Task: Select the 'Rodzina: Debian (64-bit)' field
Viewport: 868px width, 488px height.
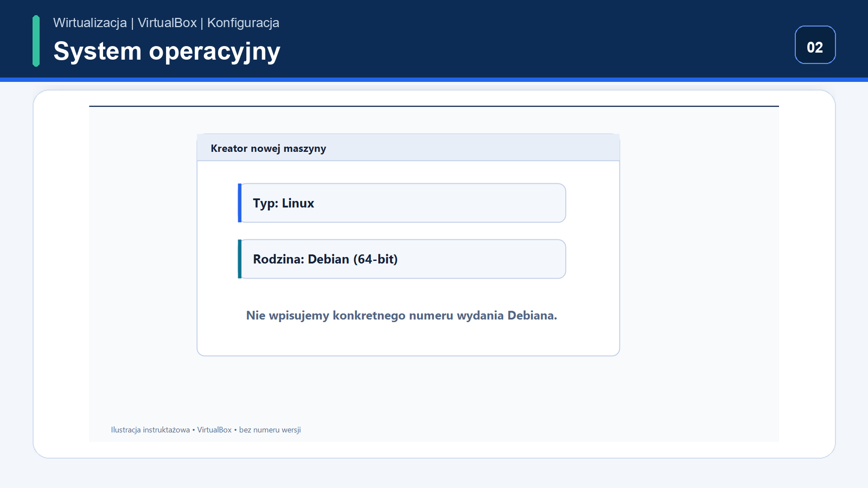Action: pos(402,259)
